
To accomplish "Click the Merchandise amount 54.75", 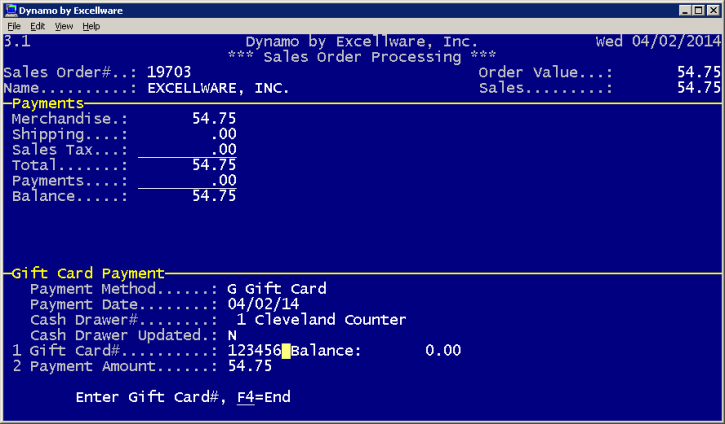I will pos(214,119).
